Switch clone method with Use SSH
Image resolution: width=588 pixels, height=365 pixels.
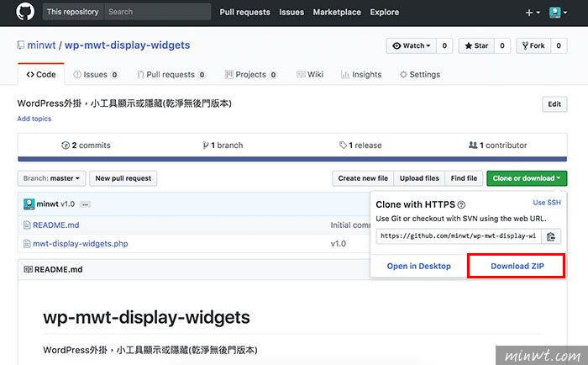547,203
